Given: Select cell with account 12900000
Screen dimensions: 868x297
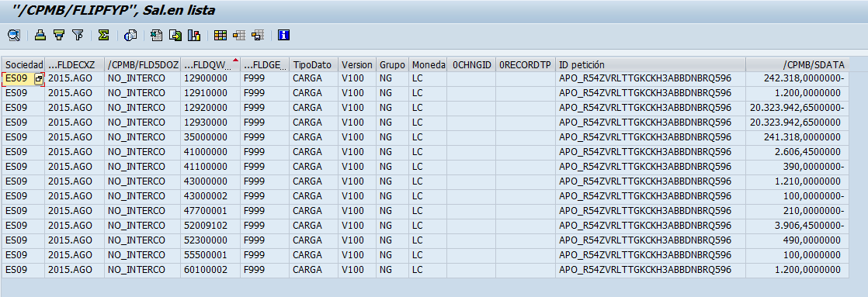Looking at the screenshot, I should coord(210,79).
